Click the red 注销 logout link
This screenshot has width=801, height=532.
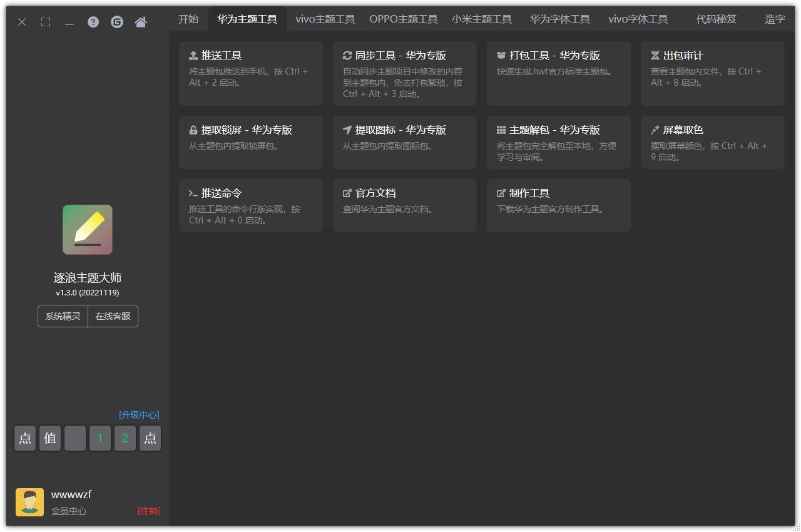pos(148,511)
